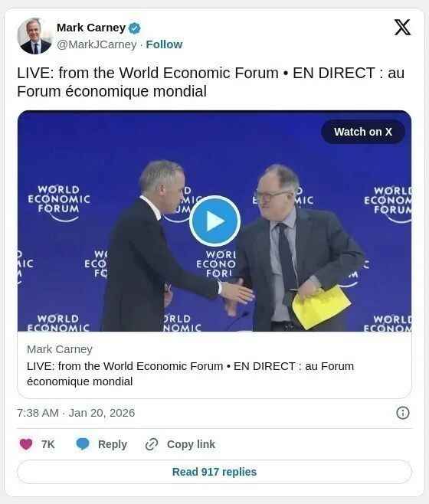Open the profile avatar picture
This screenshot has height=504, width=429.
(34, 36)
